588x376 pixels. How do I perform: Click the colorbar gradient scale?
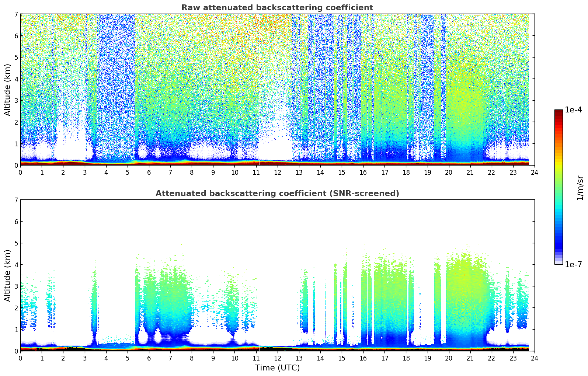(x=559, y=187)
